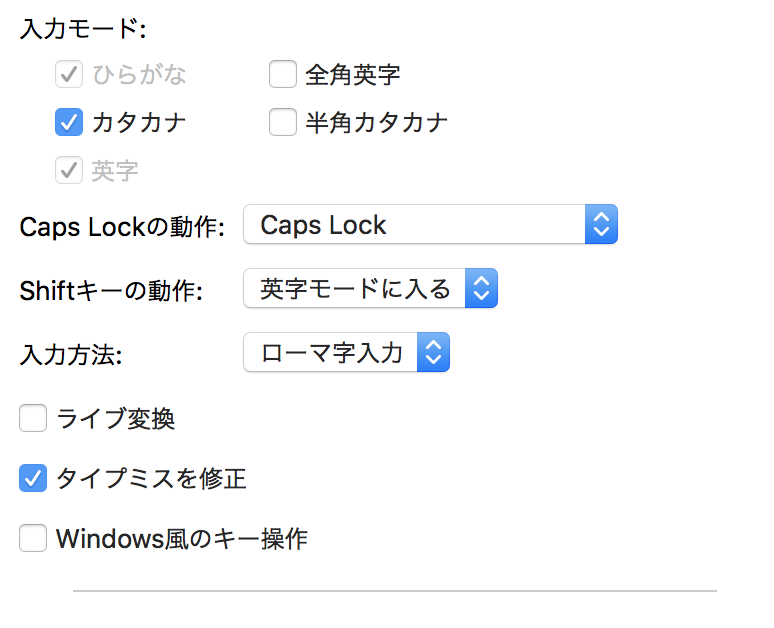This screenshot has height=628, width=774.
Task: Click the 入力モード heading label
Action: pos(83,29)
